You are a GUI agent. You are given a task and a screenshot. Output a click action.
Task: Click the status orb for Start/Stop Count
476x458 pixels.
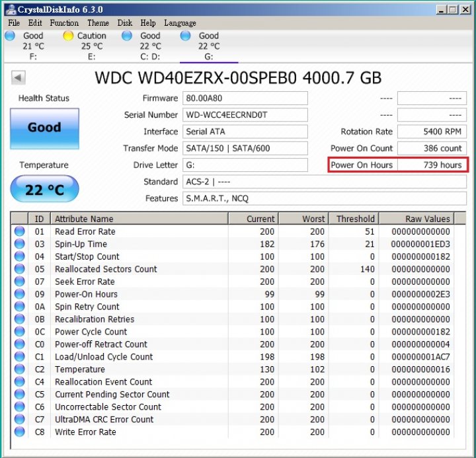click(19, 256)
